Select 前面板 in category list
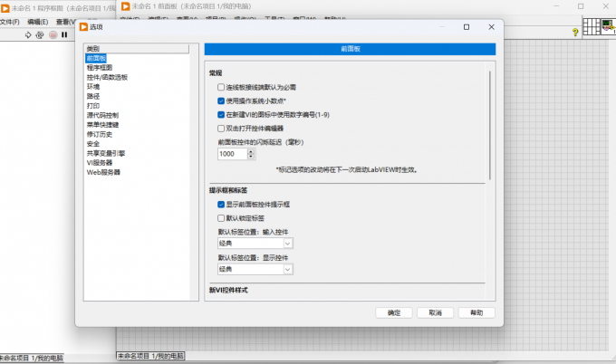This screenshot has width=616, height=364. (x=96, y=59)
